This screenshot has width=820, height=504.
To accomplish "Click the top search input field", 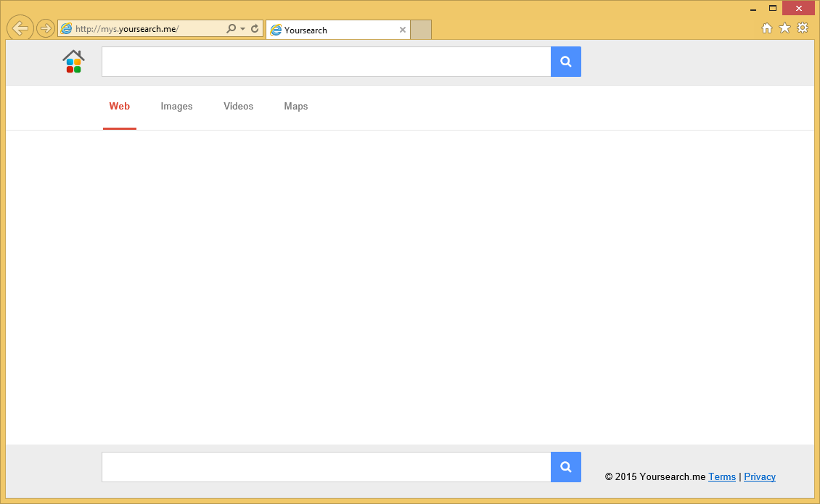I will coord(327,62).
